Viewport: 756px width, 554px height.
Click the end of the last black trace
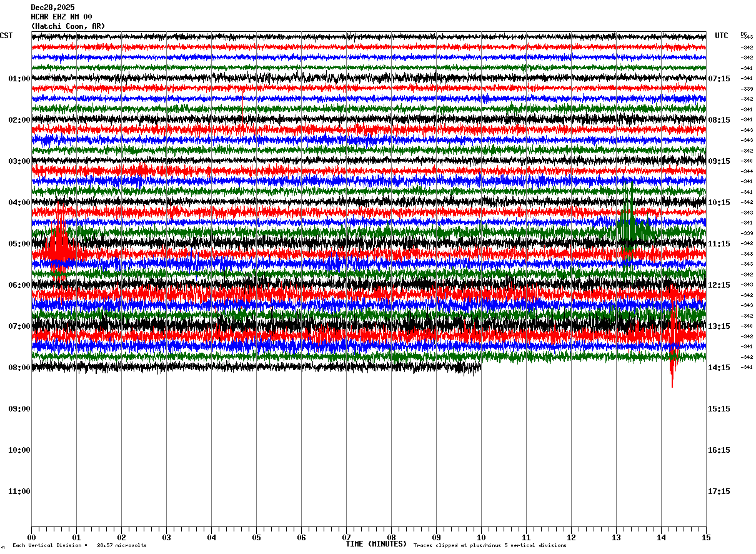(479, 368)
